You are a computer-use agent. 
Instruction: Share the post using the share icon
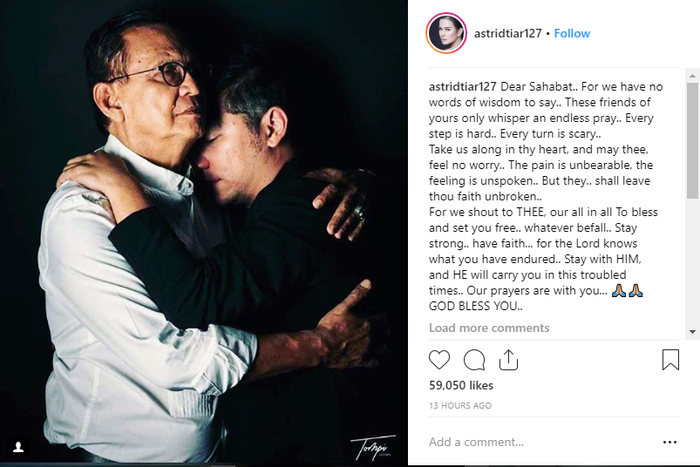coord(508,360)
